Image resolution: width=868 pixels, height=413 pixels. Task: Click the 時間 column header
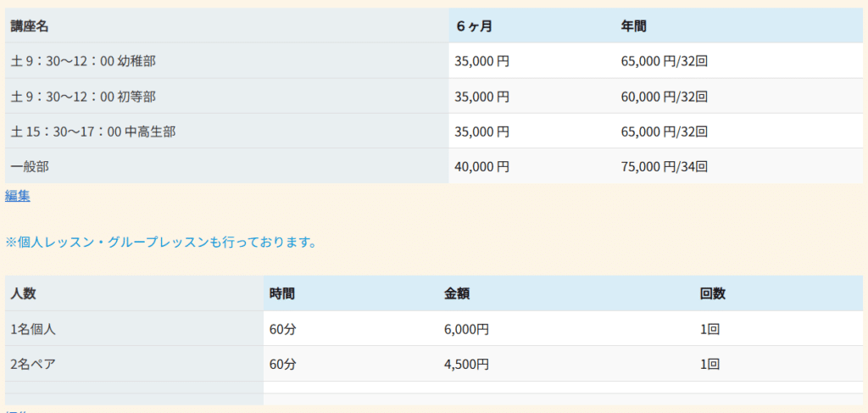click(282, 294)
